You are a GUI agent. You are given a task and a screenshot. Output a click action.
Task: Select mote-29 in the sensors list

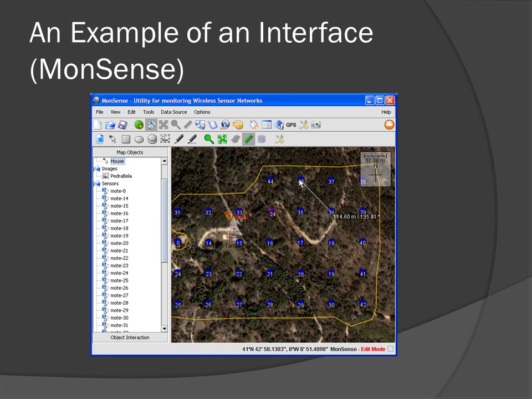[119, 310]
